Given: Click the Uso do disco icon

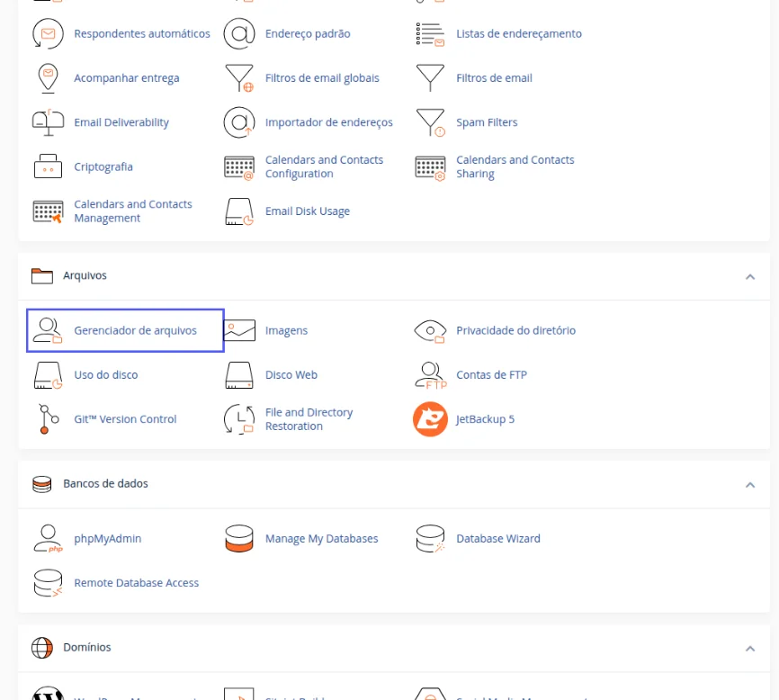Looking at the screenshot, I should [x=48, y=375].
